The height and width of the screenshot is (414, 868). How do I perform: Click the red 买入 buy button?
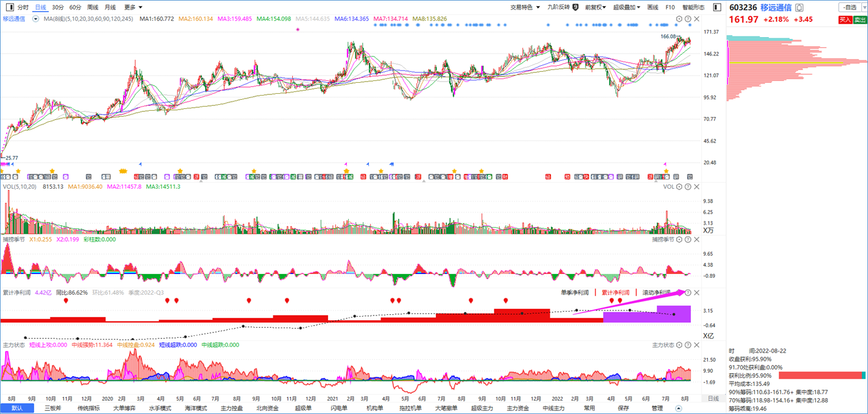845,19
